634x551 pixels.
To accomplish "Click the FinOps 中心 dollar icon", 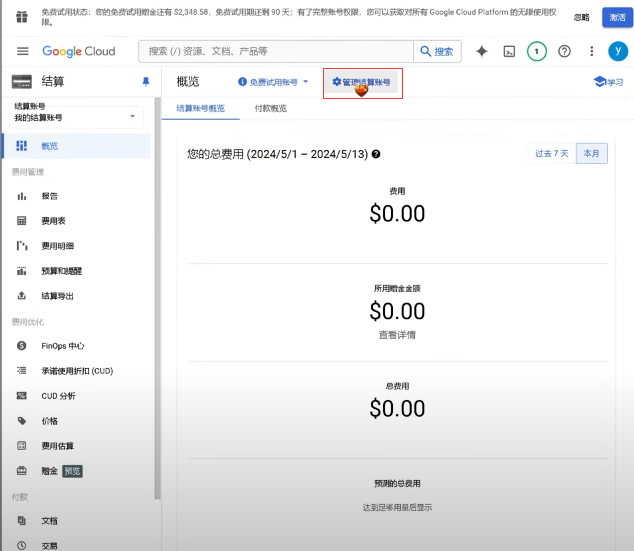I will (x=21, y=346).
